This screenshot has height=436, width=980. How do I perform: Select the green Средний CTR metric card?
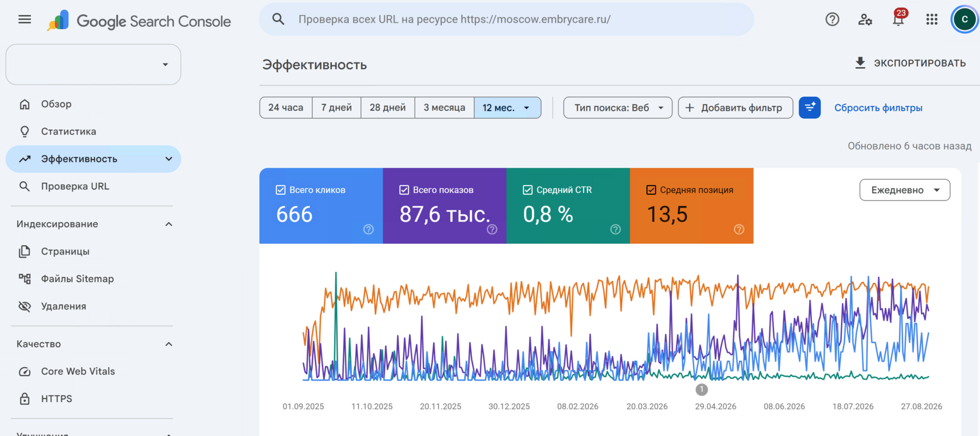tap(568, 206)
